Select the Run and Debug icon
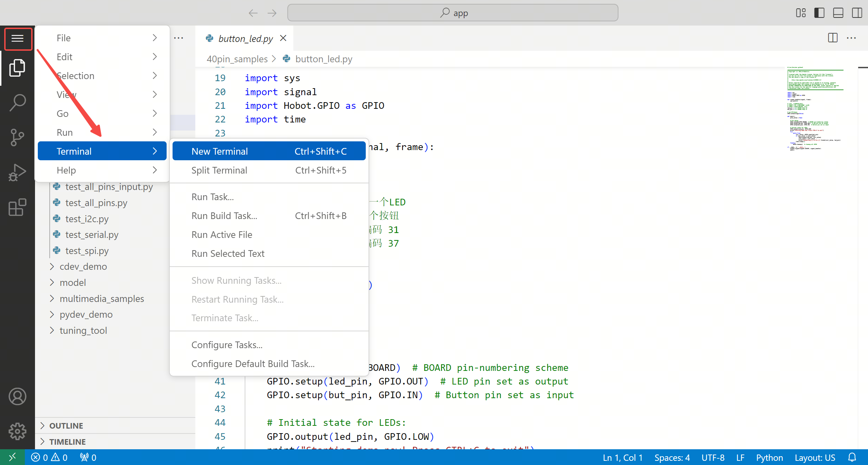The image size is (868, 465). pos(17,172)
